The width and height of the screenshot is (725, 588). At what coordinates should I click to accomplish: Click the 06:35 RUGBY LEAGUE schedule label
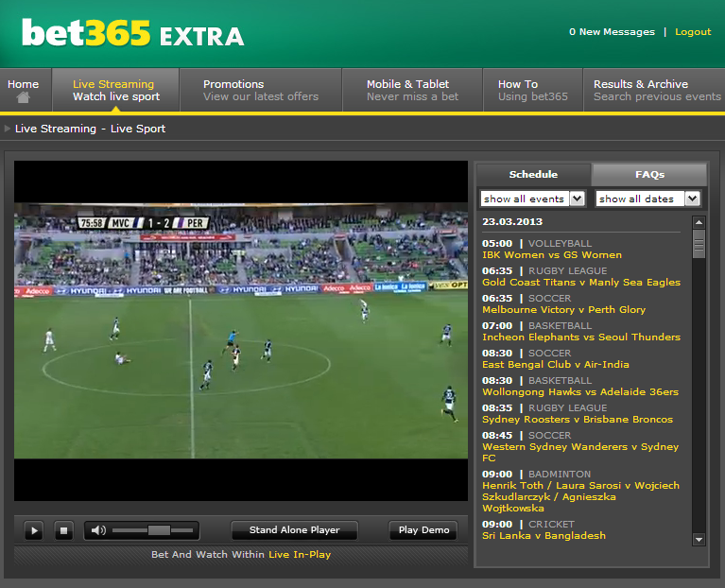(x=544, y=271)
